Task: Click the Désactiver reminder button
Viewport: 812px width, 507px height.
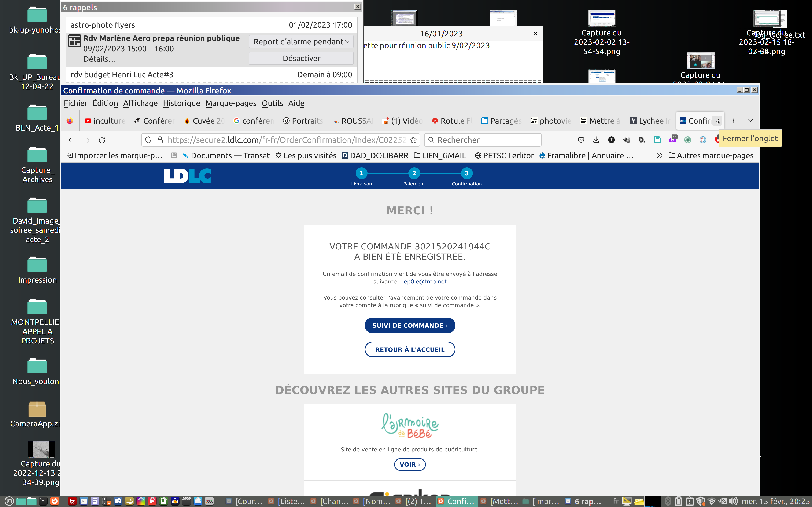Action: pyautogui.click(x=301, y=58)
